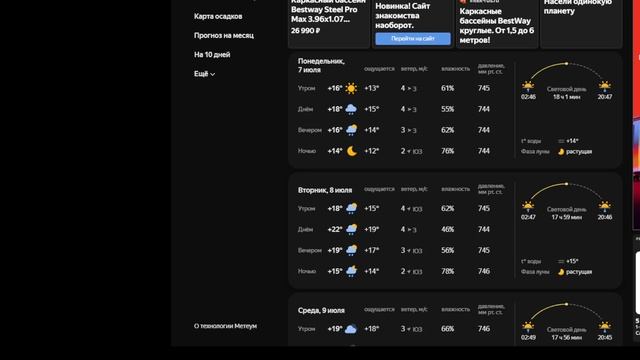Click the 76% humidity for Monday night
This screenshot has width=640, height=360.
click(447, 151)
